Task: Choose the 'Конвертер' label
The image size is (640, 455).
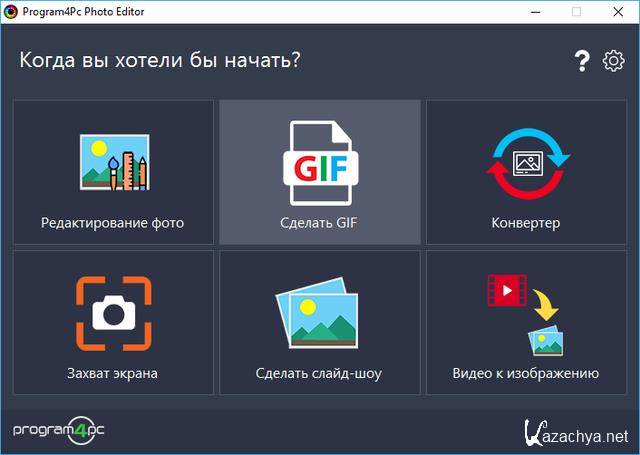Action: 526,223
